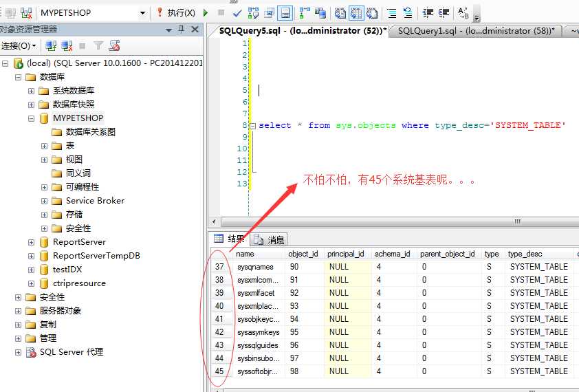579x392 pixels.
Task: Click the filter funnel icon
Action: [98, 46]
